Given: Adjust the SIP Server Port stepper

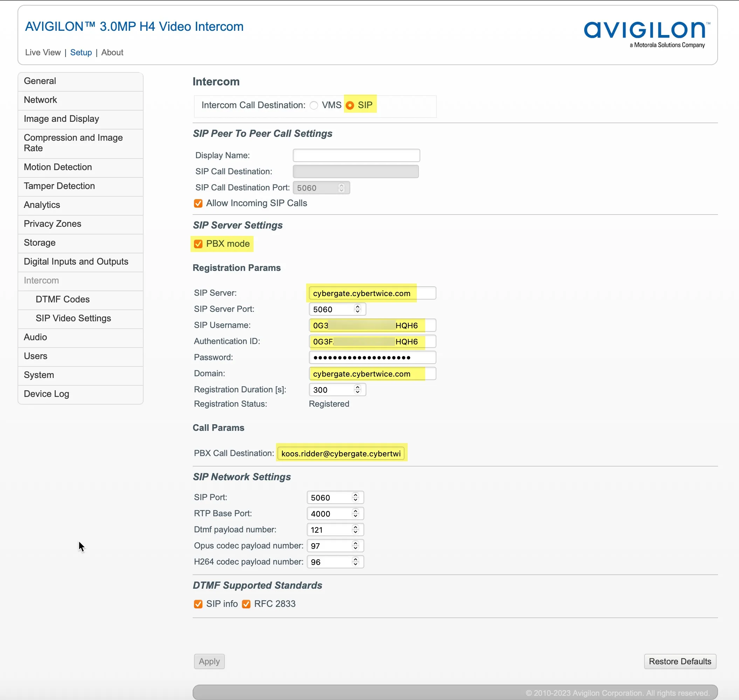Looking at the screenshot, I should [357, 309].
